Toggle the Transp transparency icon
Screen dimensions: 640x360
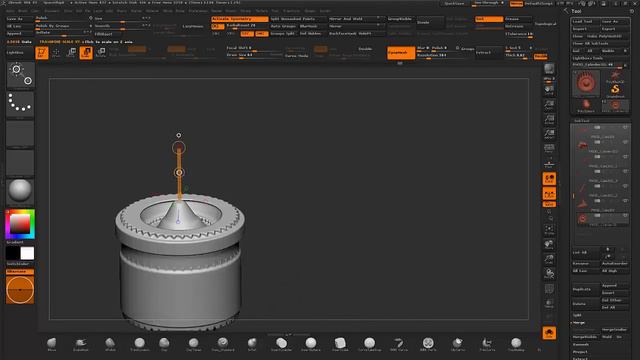click(x=549, y=303)
